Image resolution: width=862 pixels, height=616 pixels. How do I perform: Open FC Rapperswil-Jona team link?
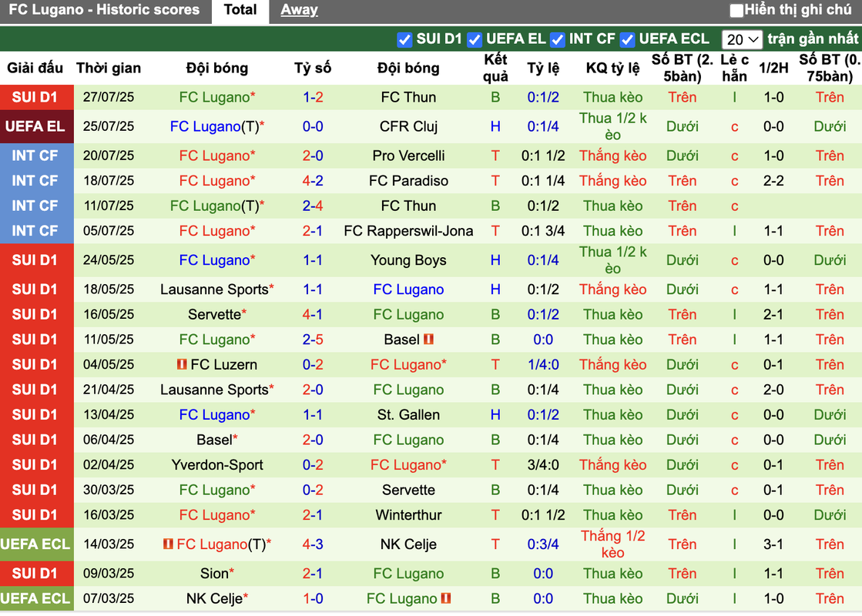pos(408,231)
